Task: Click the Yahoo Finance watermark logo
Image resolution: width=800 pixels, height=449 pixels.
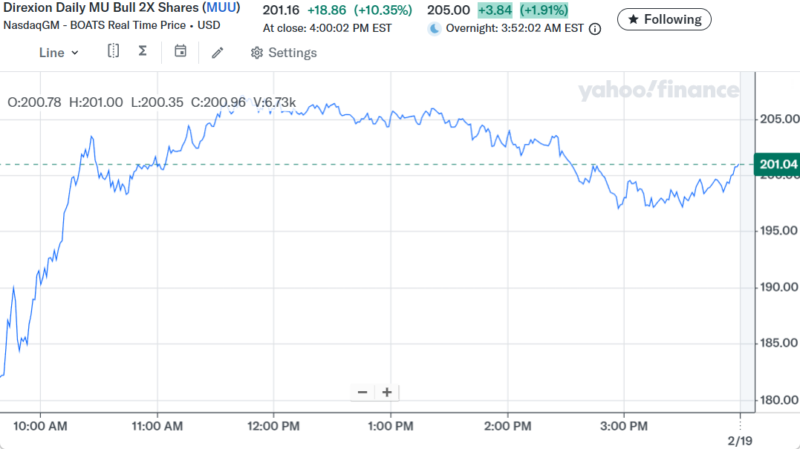Action: pos(657,91)
